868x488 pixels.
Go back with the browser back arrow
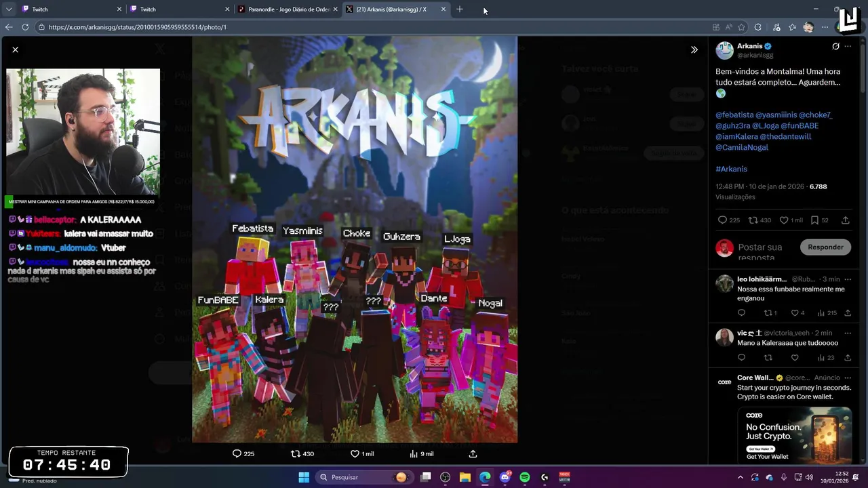9,27
